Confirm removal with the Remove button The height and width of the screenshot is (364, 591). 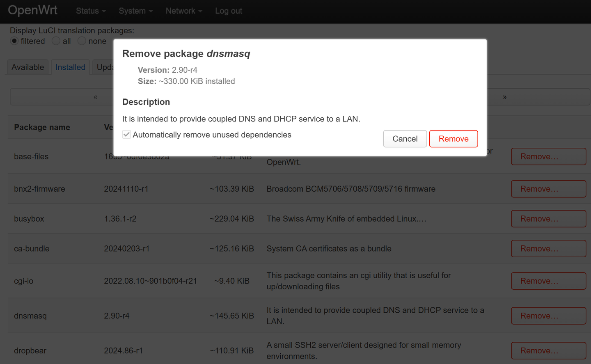point(453,139)
